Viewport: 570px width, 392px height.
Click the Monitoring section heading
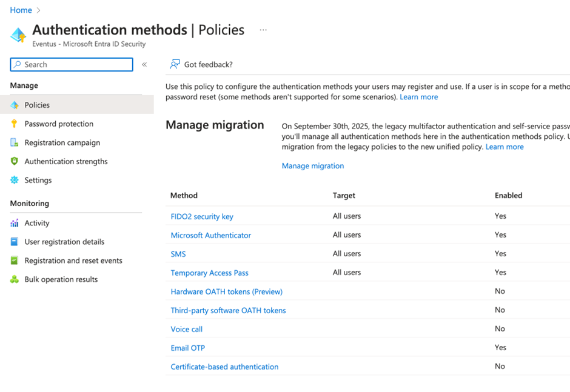pos(30,204)
